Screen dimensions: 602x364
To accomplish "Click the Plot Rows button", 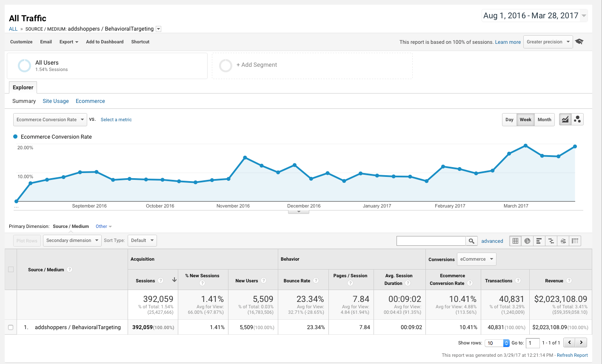I will [27, 241].
